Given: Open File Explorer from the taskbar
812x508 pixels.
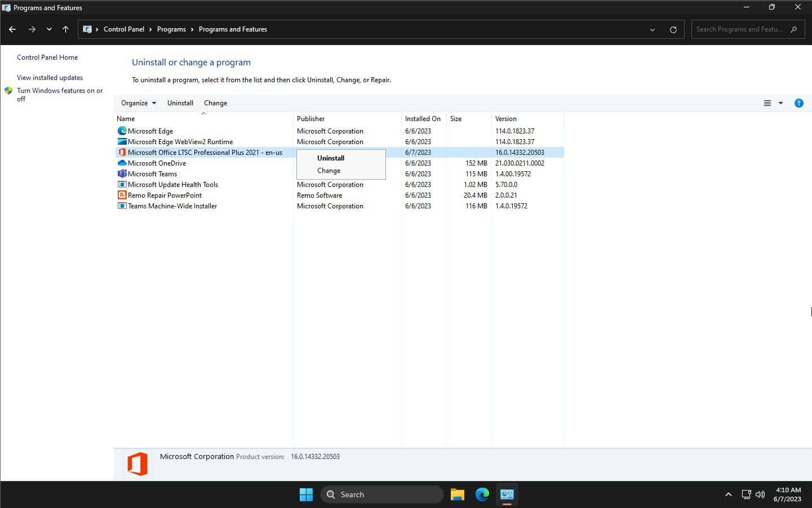Looking at the screenshot, I should click(457, 494).
